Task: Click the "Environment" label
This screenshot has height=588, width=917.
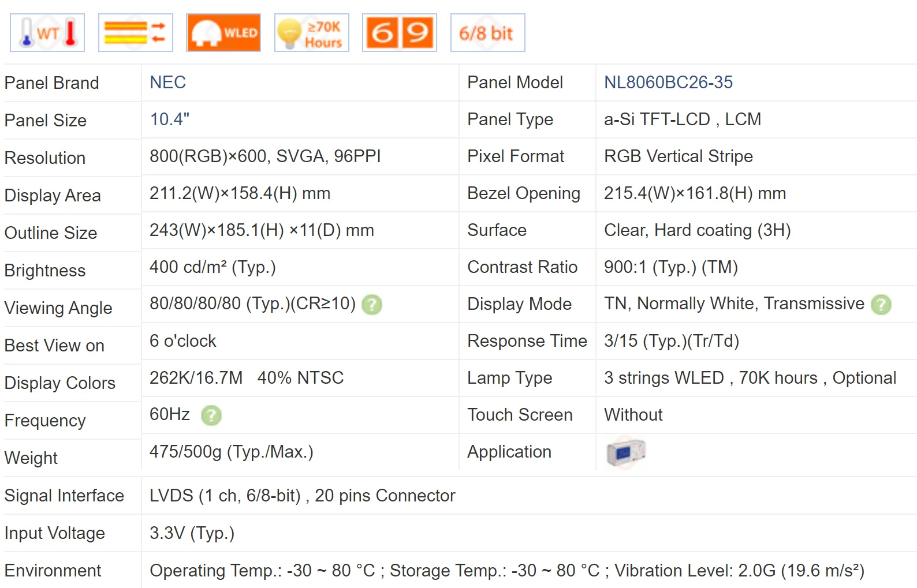Action: (x=53, y=571)
